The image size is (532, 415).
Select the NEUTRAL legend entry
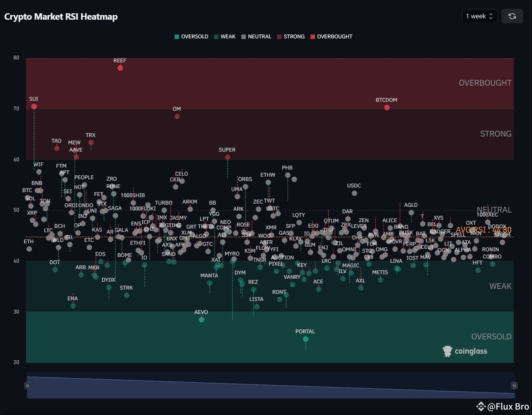pyautogui.click(x=256, y=36)
